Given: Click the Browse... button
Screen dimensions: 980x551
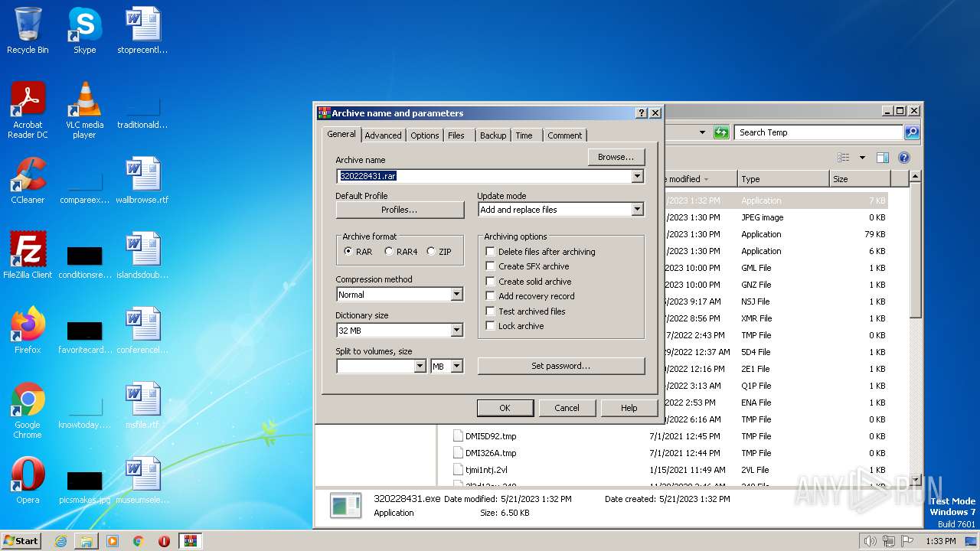Looking at the screenshot, I should click(616, 157).
